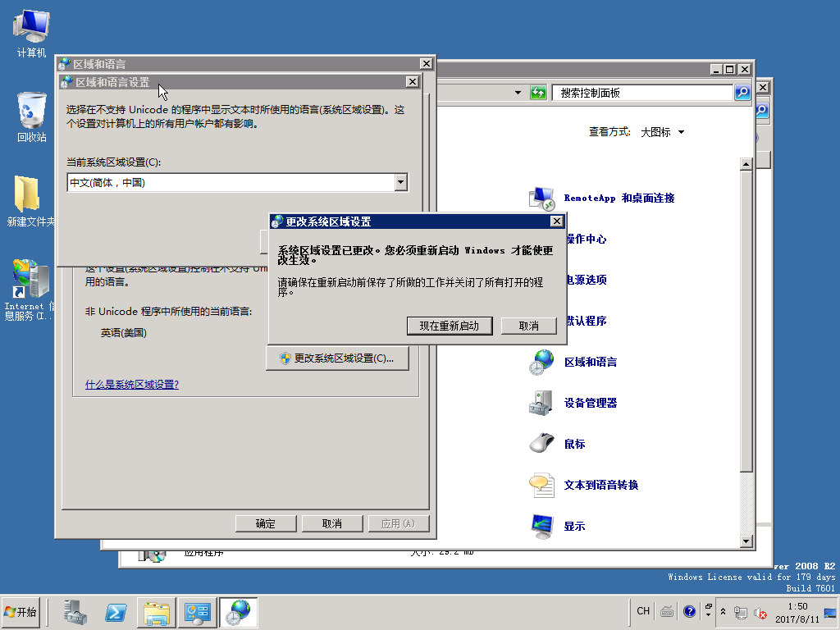Click the 鼠标 mouse icon in Control Panel
Image resolution: width=840 pixels, height=630 pixels.
(x=541, y=444)
